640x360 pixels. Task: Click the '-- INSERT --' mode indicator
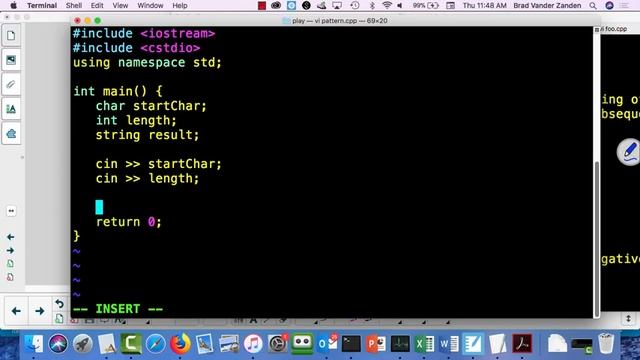coord(118,309)
